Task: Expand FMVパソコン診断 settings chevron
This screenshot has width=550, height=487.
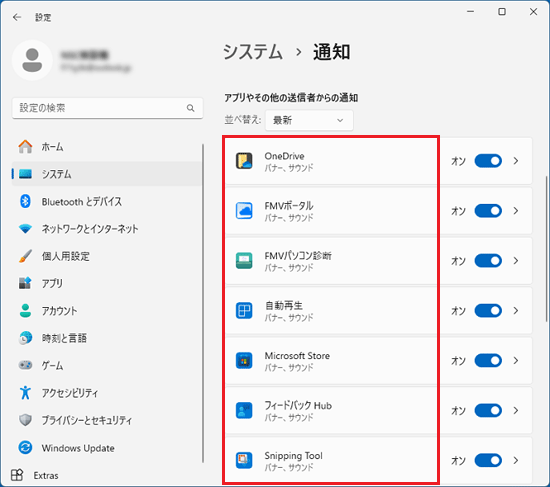Action: tap(516, 261)
